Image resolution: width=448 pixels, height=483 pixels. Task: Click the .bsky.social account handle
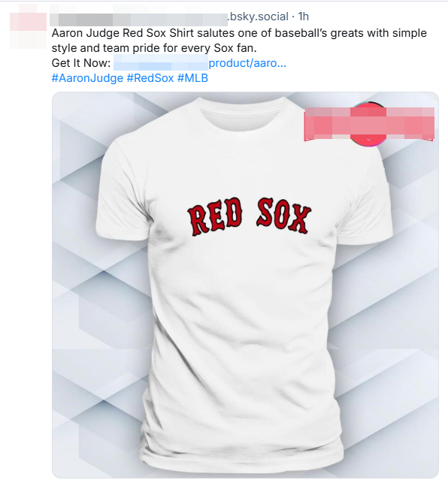[258, 17]
